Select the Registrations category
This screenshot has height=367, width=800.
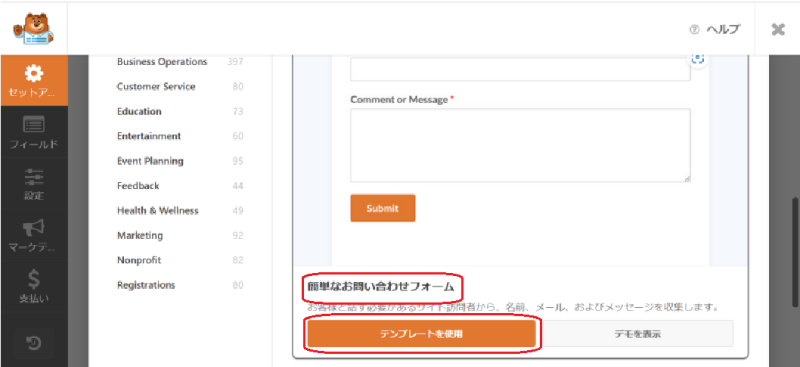[146, 285]
